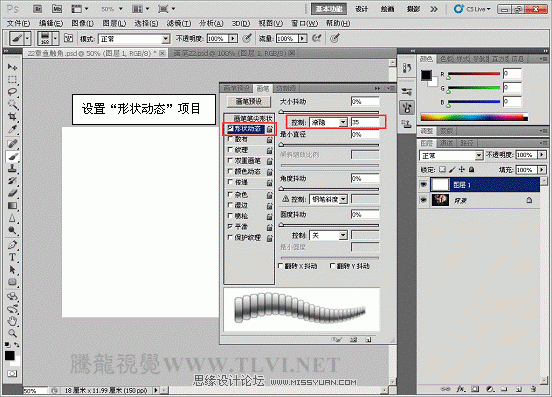Enable the 颜色动态 checkbox
This screenshot has height=397, width=552.
pyautogui.click(x=230, y=171)
